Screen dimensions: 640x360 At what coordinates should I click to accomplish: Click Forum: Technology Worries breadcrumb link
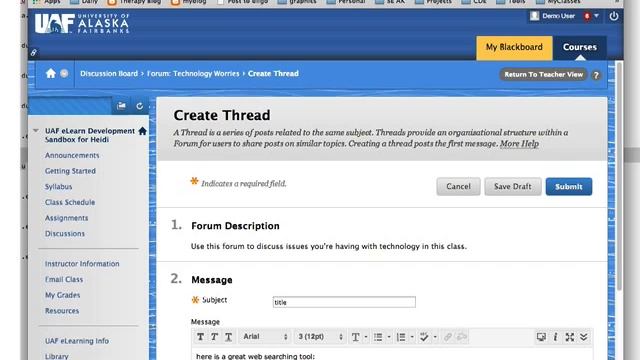(x=193, y=74)
